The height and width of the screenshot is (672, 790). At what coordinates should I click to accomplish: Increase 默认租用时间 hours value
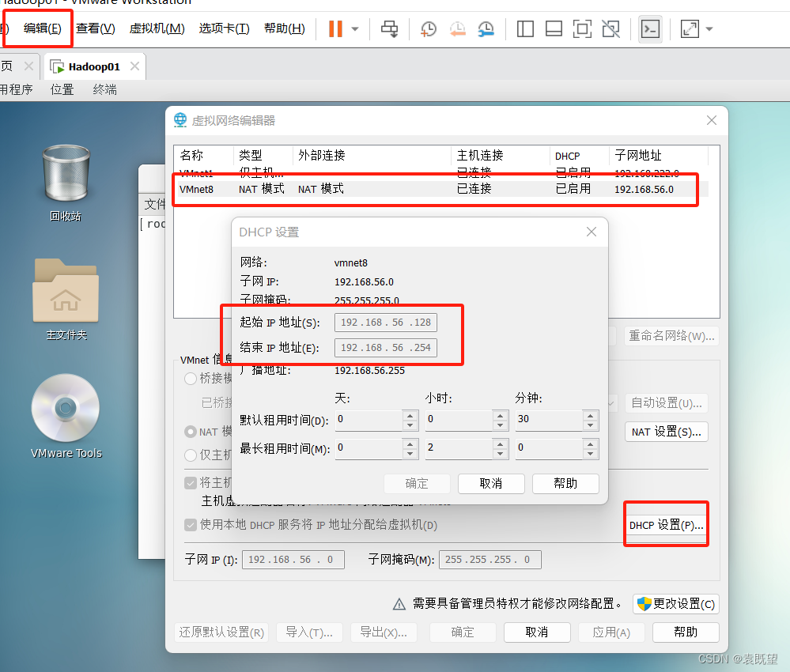pyautogui.click(x=500, y=415)
